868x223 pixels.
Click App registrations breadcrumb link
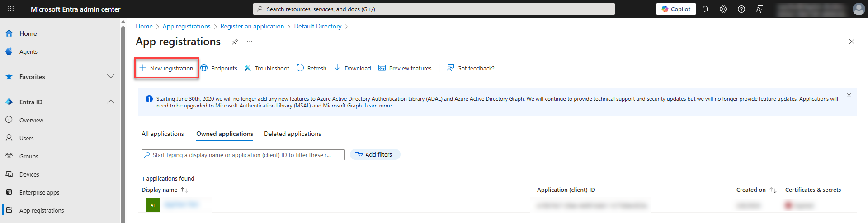coord(186,26)
